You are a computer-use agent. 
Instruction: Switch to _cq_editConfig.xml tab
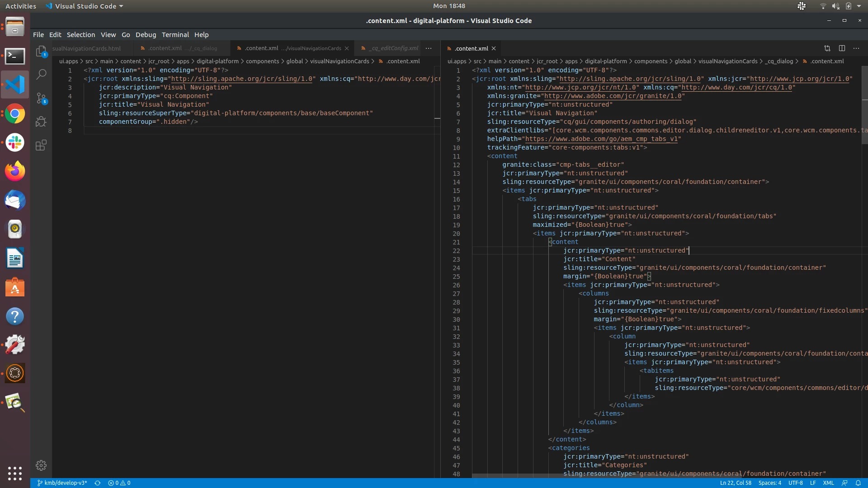point(394,48)
